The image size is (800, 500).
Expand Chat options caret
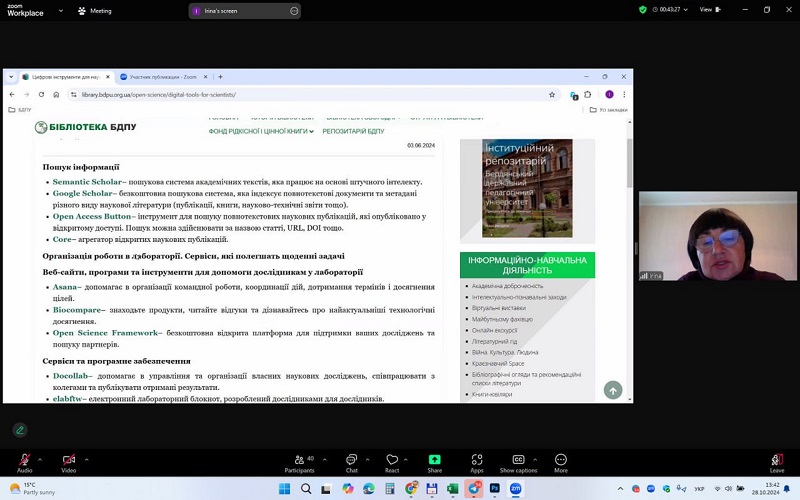coord(367,459)
